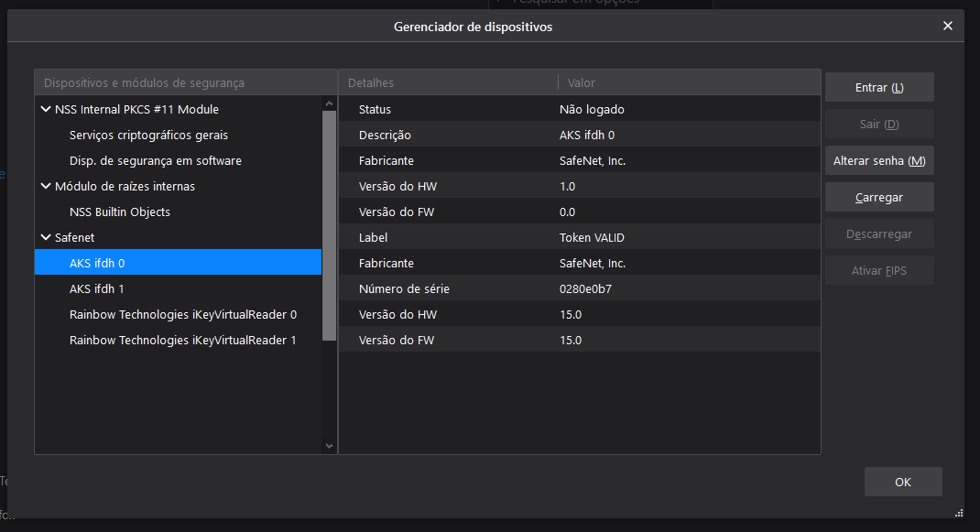Click the Detalhes column header
The image size is (980, 532).
point(447,82)
